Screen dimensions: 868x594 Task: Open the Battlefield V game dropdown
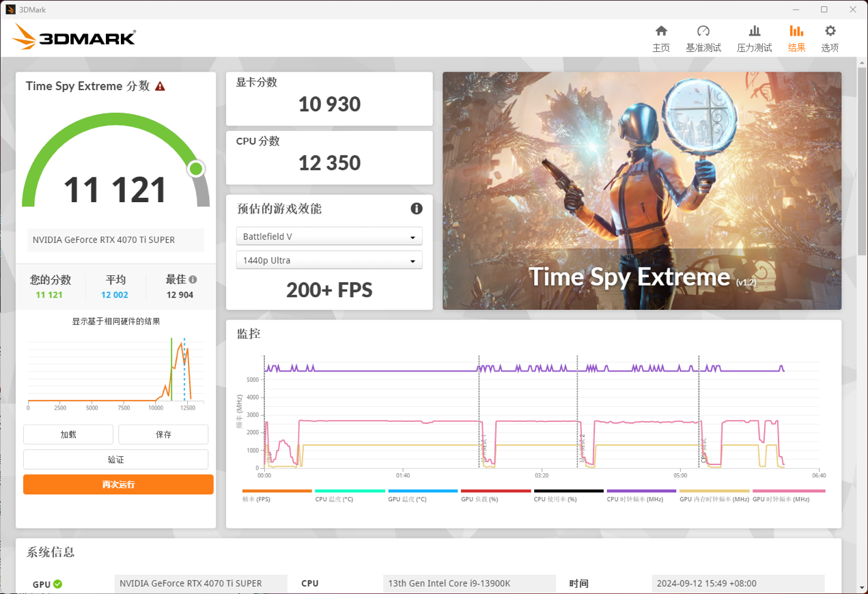[329, 236]
